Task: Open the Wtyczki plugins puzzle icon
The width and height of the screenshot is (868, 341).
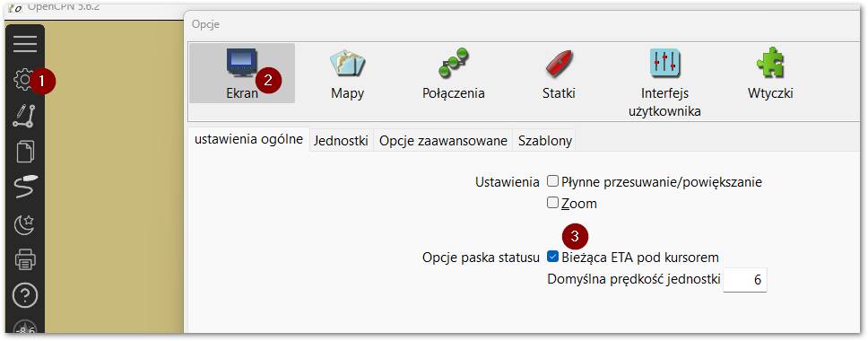Action: [x=770, y=74]
